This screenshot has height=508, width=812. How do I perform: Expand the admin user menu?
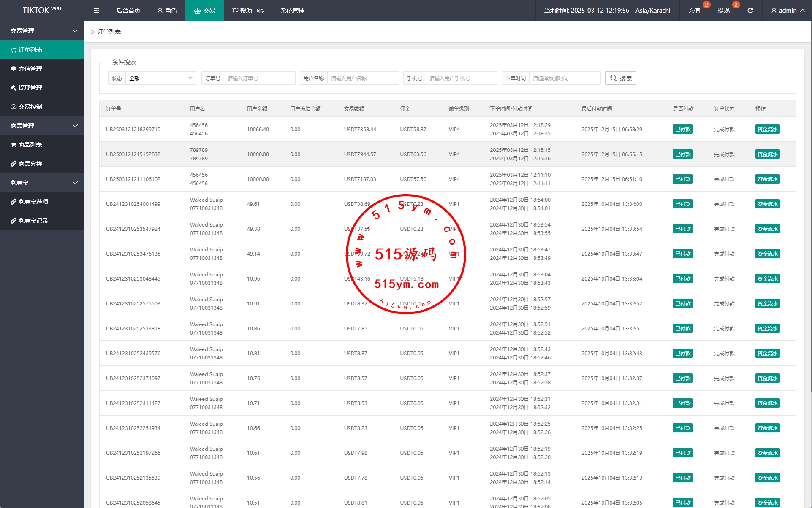click(x=788, y=11)
